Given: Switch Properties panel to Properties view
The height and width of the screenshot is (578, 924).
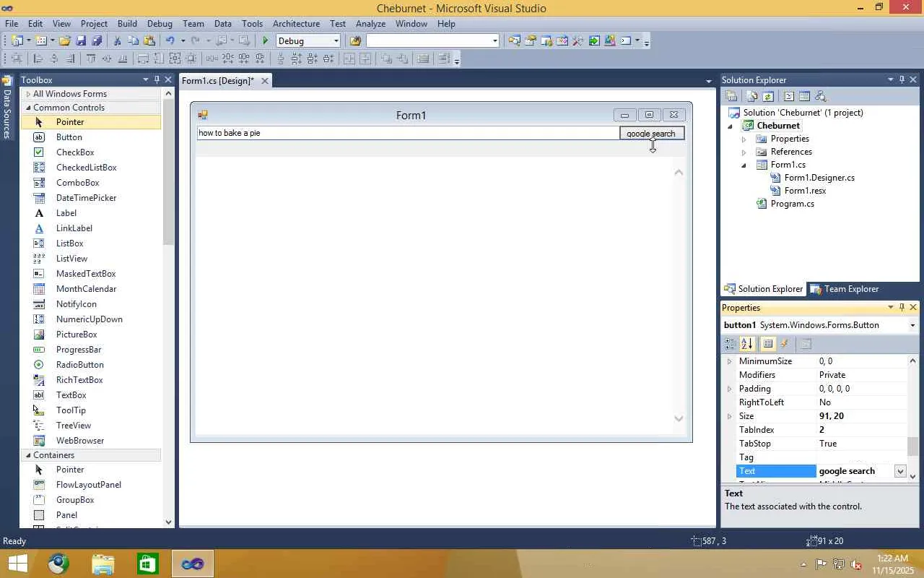Looking at the screenshot, I should (768, 344).
